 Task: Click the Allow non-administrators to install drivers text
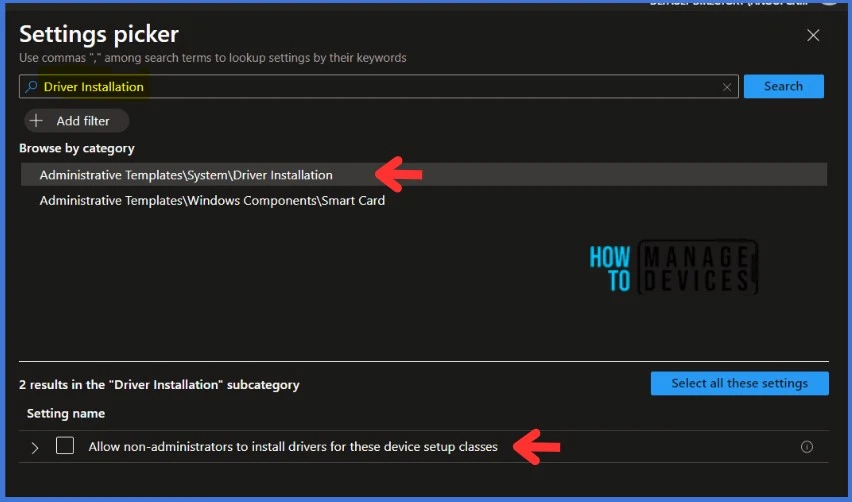(293, 447)
